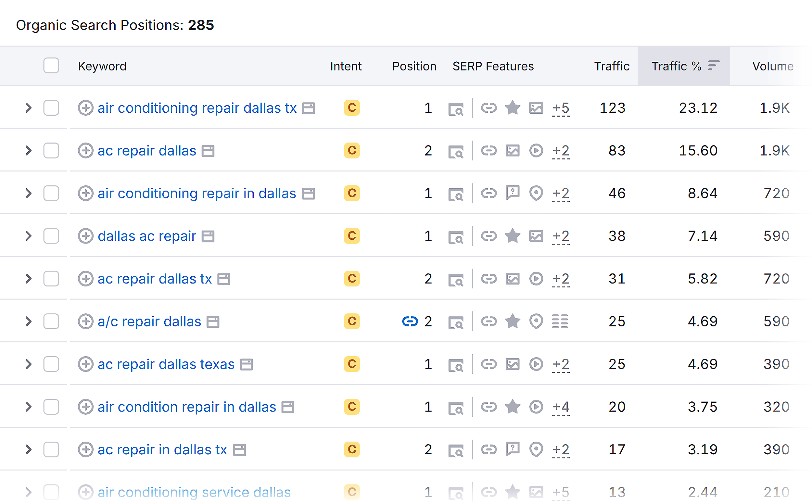
Task: Click image icon in 'dallas ac repair' SERP features
Action: pyautogui.click(x=536, y=236)
